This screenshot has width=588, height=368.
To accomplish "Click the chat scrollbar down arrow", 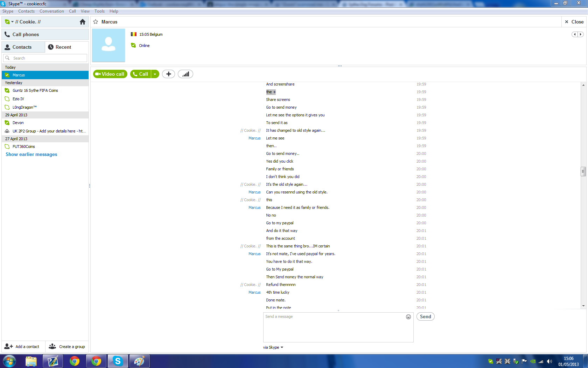I will [583, 306].
